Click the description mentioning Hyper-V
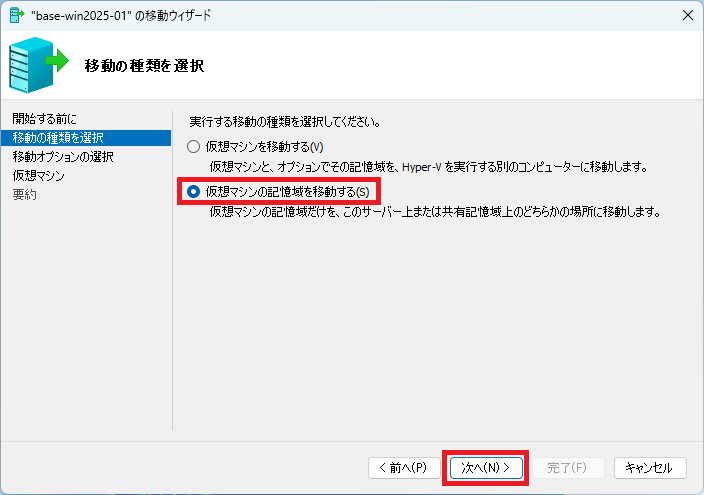 pos(430,167)
